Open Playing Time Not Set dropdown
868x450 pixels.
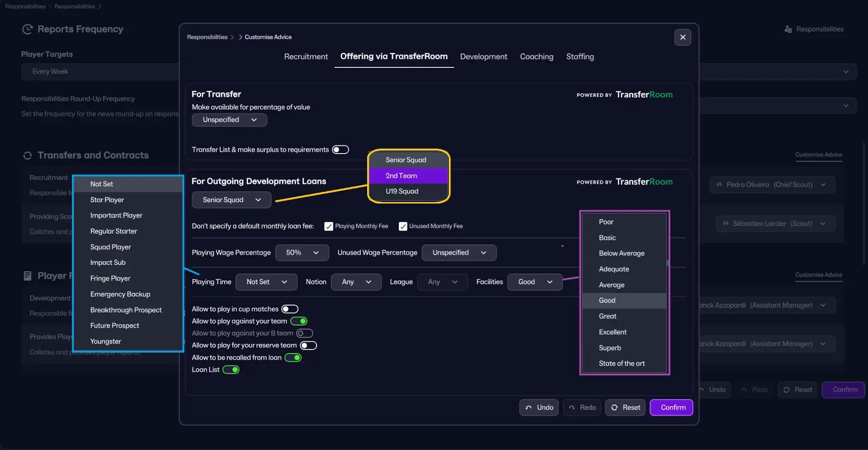[x=266, y=282]
